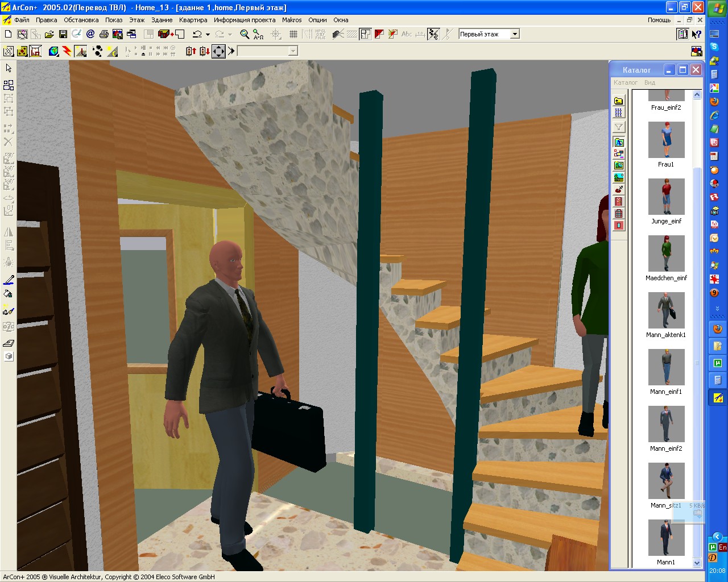Click the Вид label in catalog panel
728x582 pixels.
[x=650, y=82]
